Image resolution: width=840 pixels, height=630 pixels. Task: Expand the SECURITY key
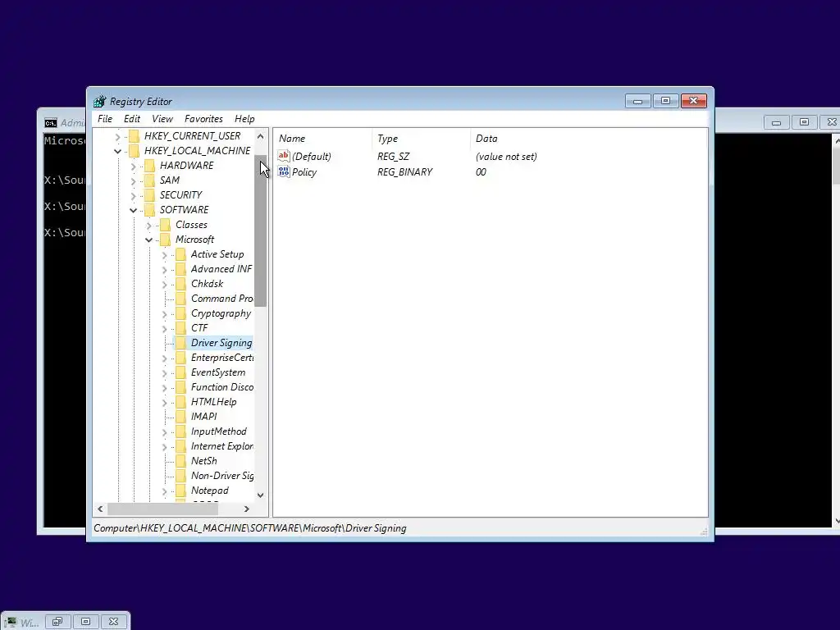click(x=134, y=196)
